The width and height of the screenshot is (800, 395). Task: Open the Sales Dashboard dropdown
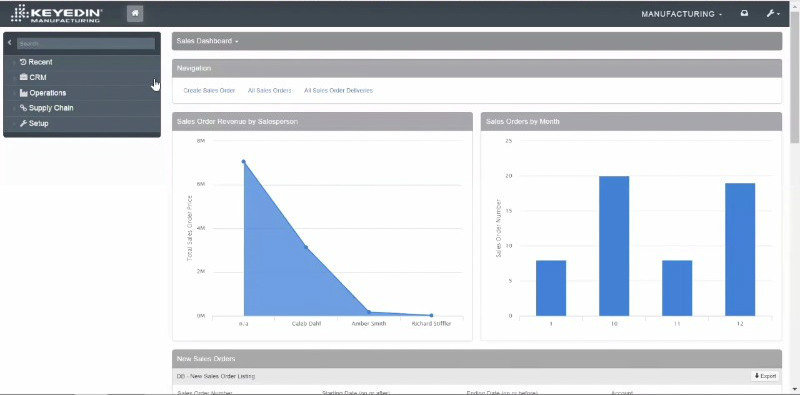208,41
